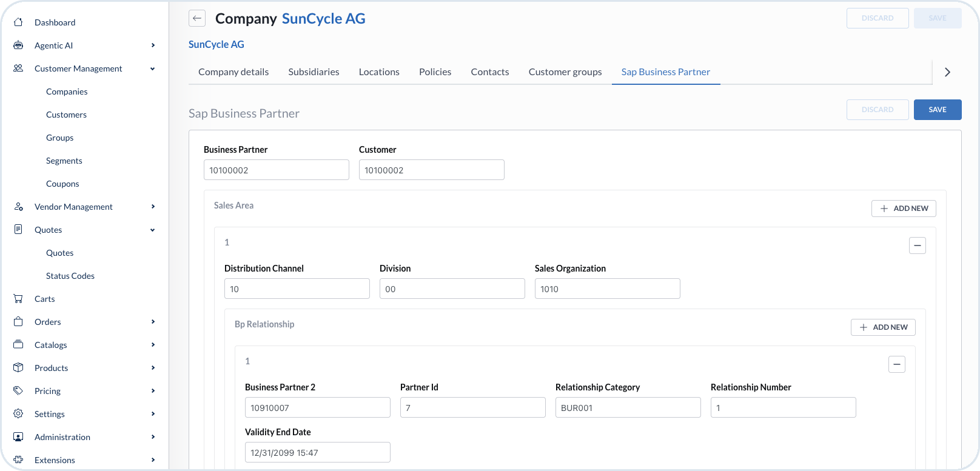Image resolution: width=980 pixels, height=471 pixels.
Task: Go back using the arrow button
Action: (x=197, y=18)
